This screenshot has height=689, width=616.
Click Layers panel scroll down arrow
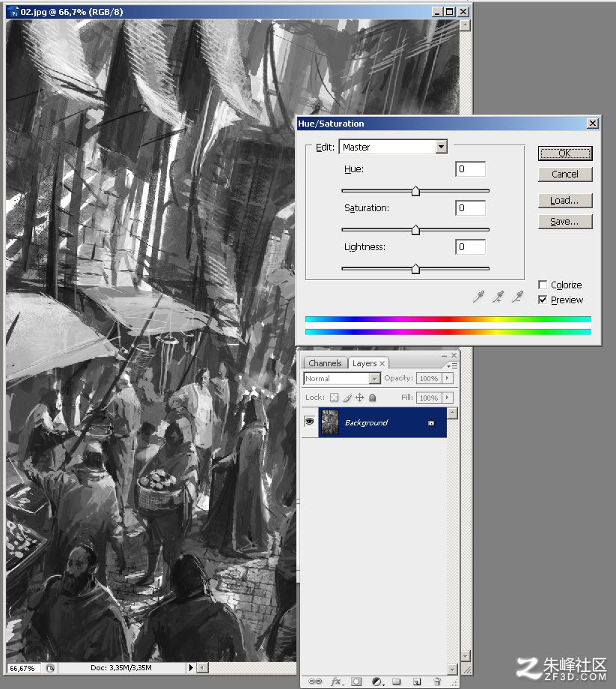(x=452, y=669)
